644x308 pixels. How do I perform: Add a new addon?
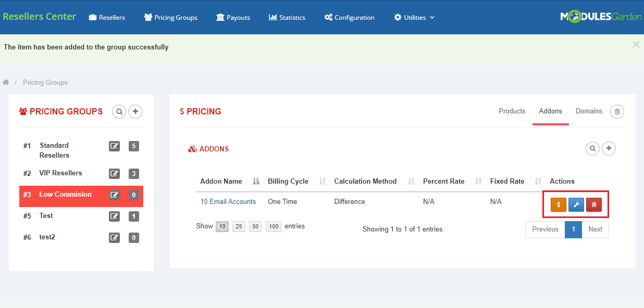coord(609,149)
